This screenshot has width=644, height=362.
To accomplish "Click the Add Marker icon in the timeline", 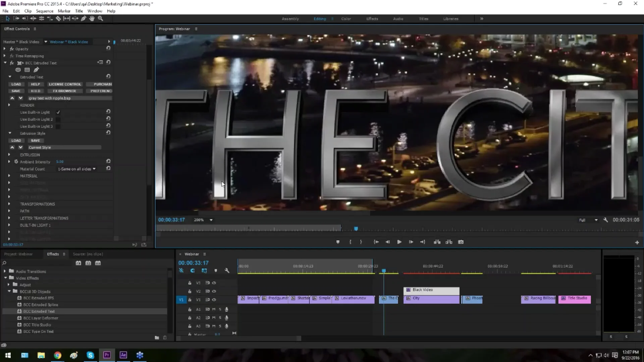I will coord(216,270).
